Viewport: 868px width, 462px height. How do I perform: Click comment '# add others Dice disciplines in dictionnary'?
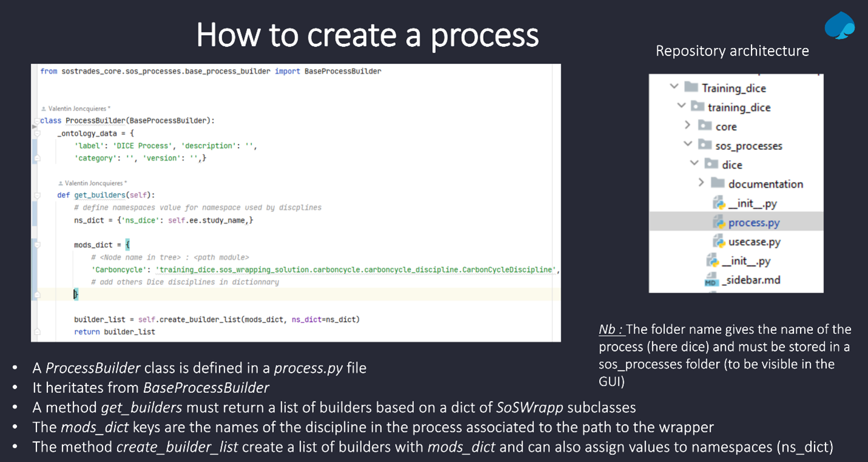185,282
